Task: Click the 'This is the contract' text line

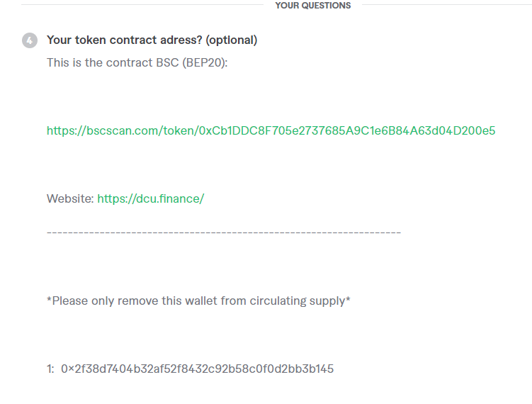Action: (x=99, y=62)
